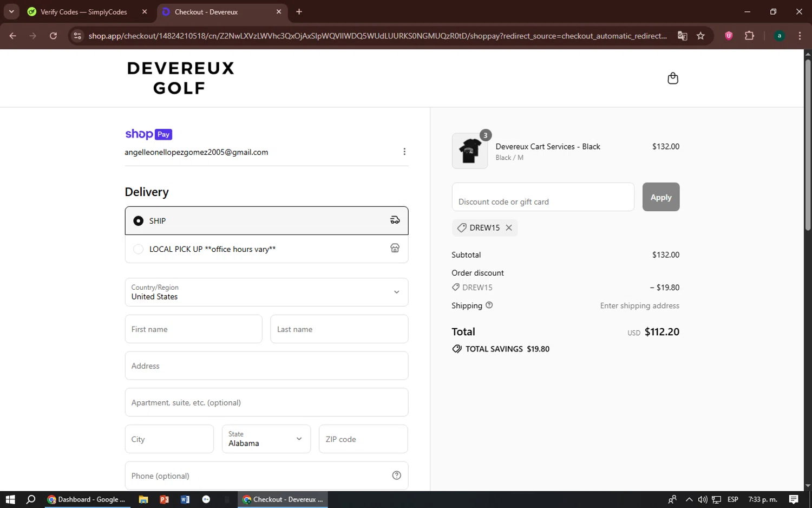Open a new browser tab

coord(299,11)
